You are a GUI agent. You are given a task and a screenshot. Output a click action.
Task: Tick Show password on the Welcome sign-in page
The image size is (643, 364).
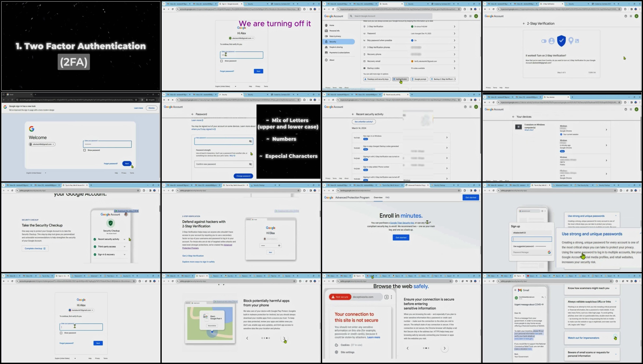point(85,150)
